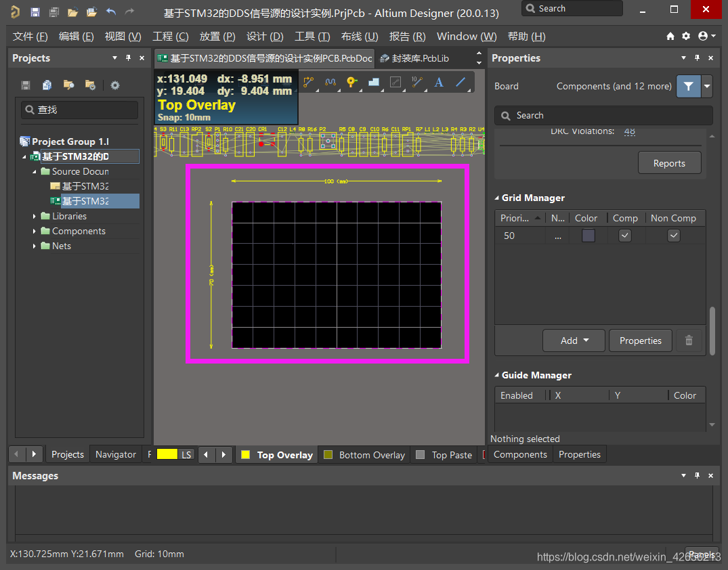The height and width of the screenshot is (570, 728).
Task: Click the yellow current-layer color swatch
Action: coord(167,454)
